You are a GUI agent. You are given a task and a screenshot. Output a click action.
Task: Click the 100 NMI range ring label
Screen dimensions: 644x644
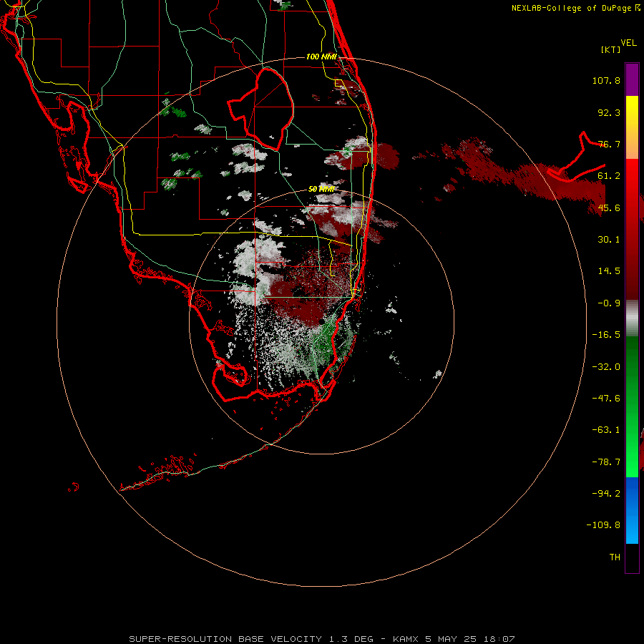coord(321,57)
